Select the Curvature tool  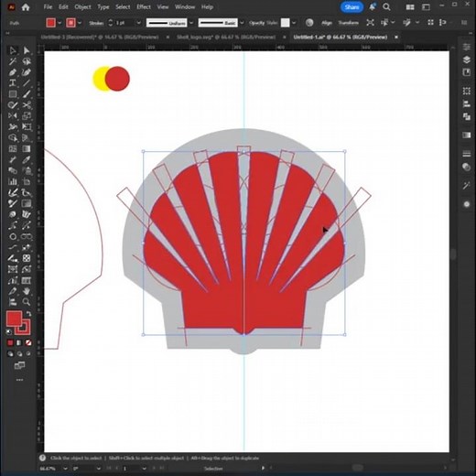point(27,72)
